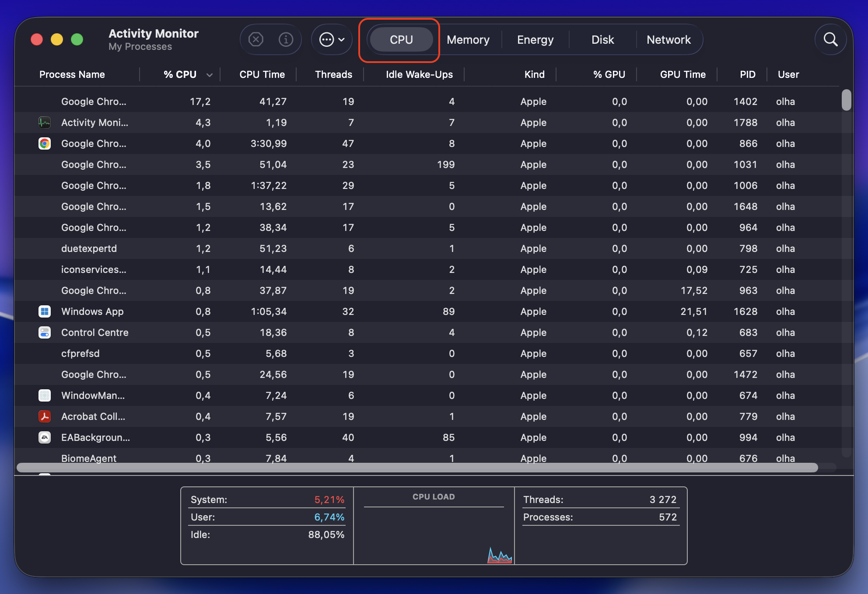
Task: Click GPU Time value 21,51
Action: 694,311
